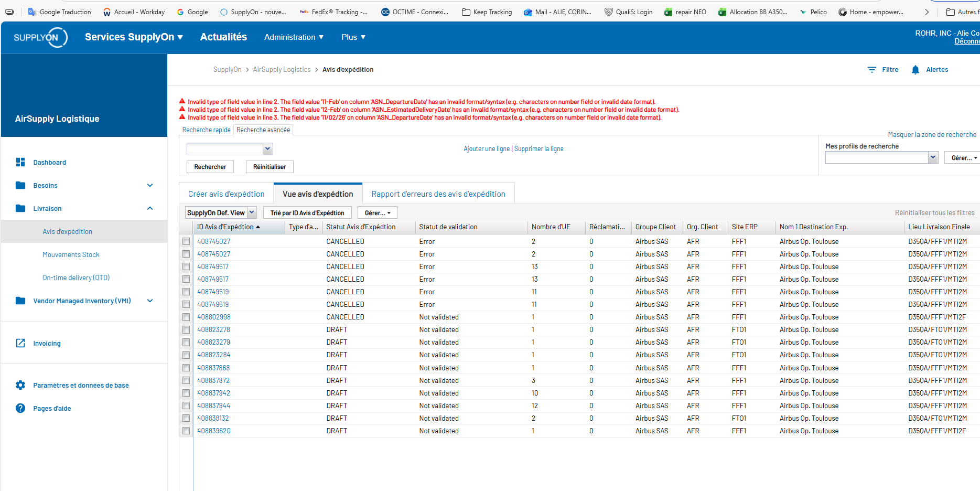Image resolution: width=980 pixels, height=491 pixels.
Task: Open shipment notice 408837942 link
Action: point(213,393)
